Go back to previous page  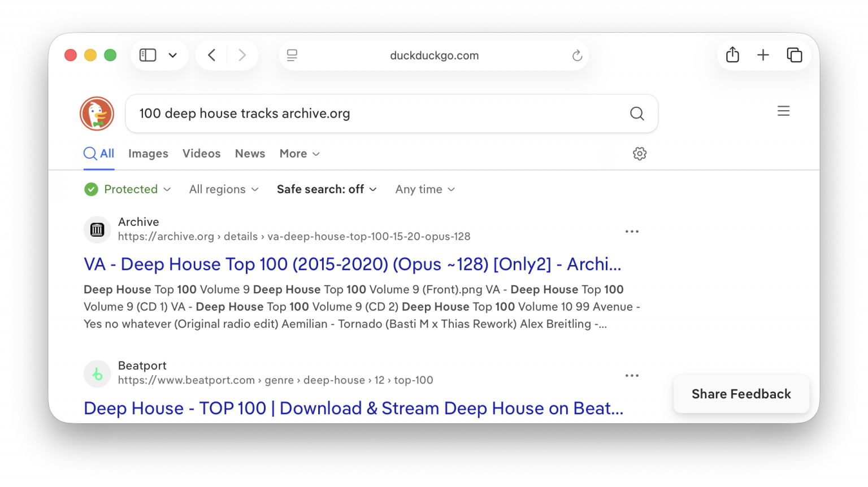212,55
